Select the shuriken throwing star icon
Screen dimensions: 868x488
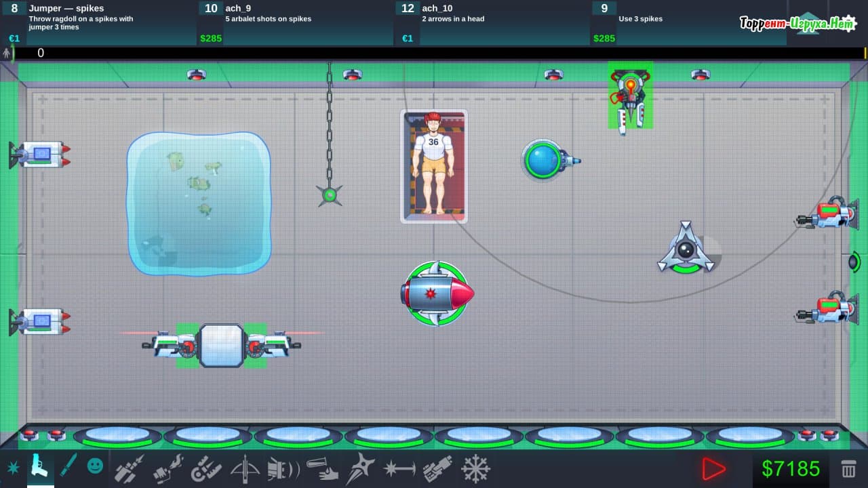pos(361,469)
